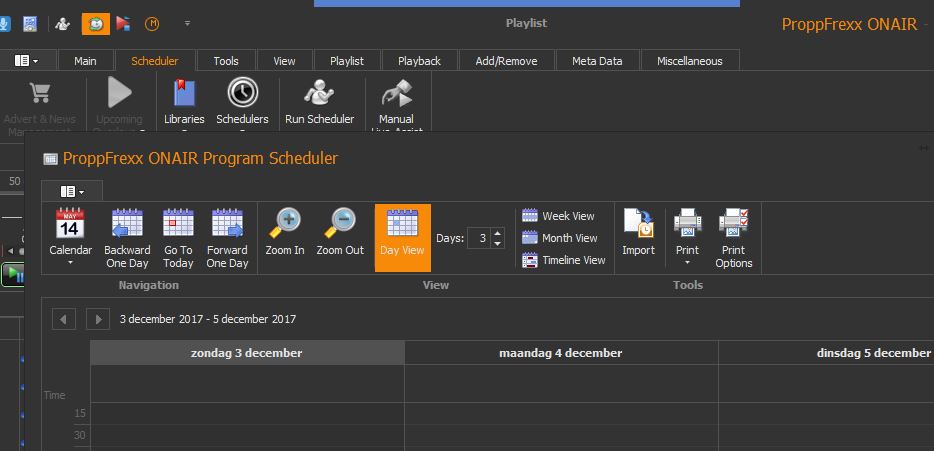
Task: Open the Miscellaneous ribbon tab
Action: tap(690, 61)
